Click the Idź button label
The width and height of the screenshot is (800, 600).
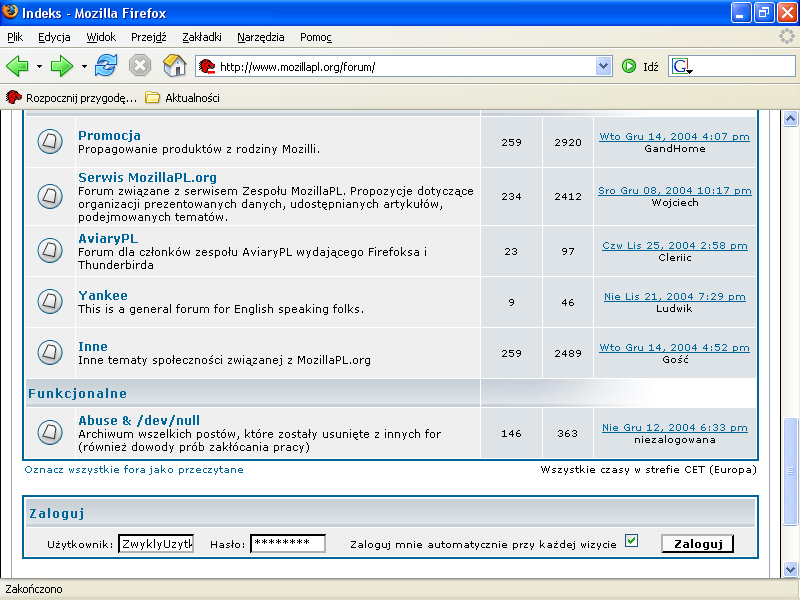point(651,67)
